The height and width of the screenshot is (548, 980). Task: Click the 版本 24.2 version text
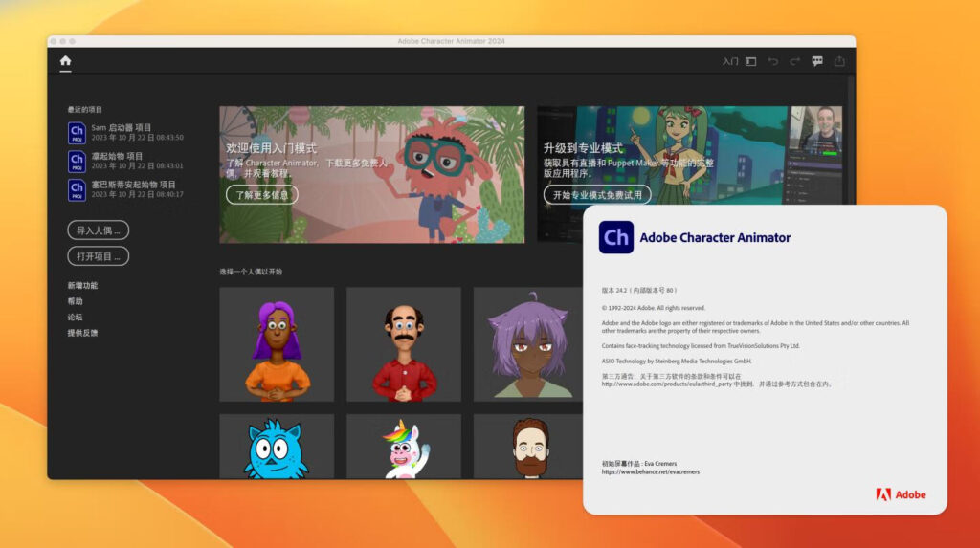click(638, 291)
